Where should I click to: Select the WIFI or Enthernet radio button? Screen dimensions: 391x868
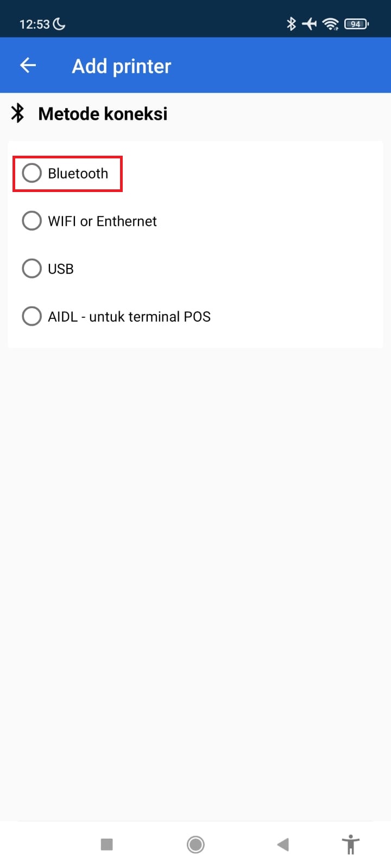pos(31,221)
